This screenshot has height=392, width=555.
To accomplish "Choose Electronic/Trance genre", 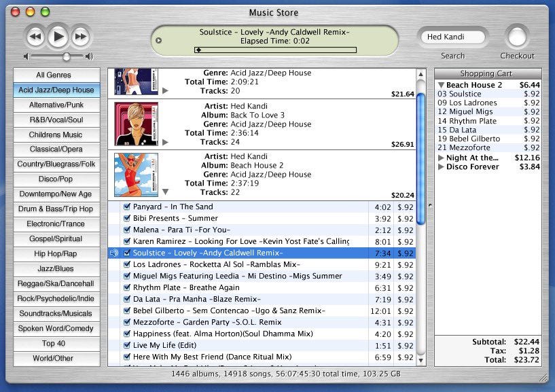I will click(x=56, y=224).
